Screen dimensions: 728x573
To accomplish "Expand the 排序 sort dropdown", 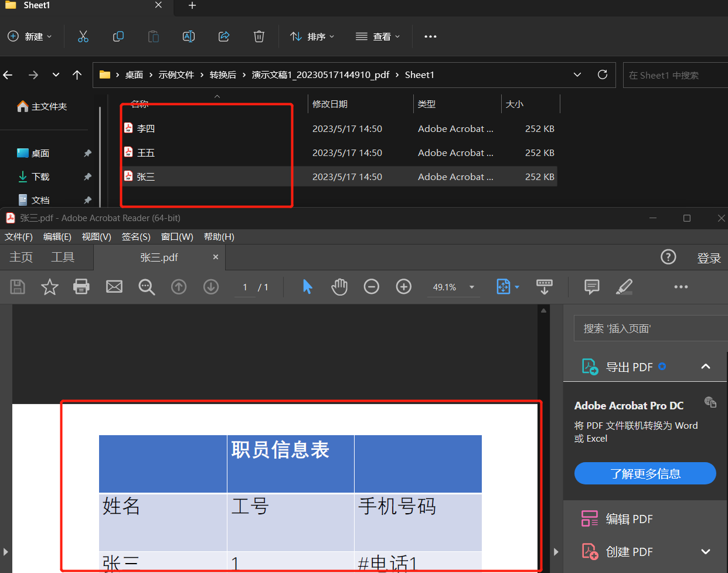I will 312,36.
